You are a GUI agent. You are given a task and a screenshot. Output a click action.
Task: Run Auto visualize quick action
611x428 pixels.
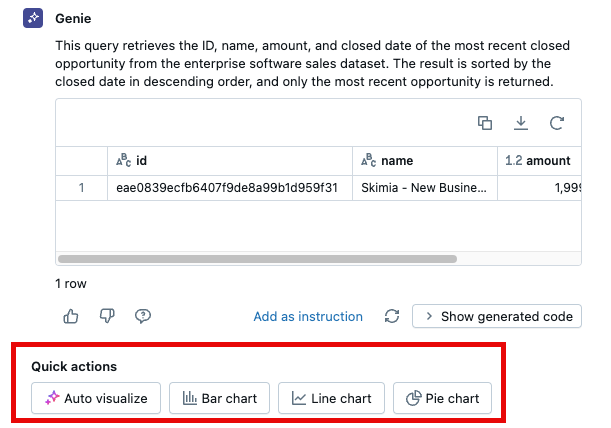coord(96,398)
